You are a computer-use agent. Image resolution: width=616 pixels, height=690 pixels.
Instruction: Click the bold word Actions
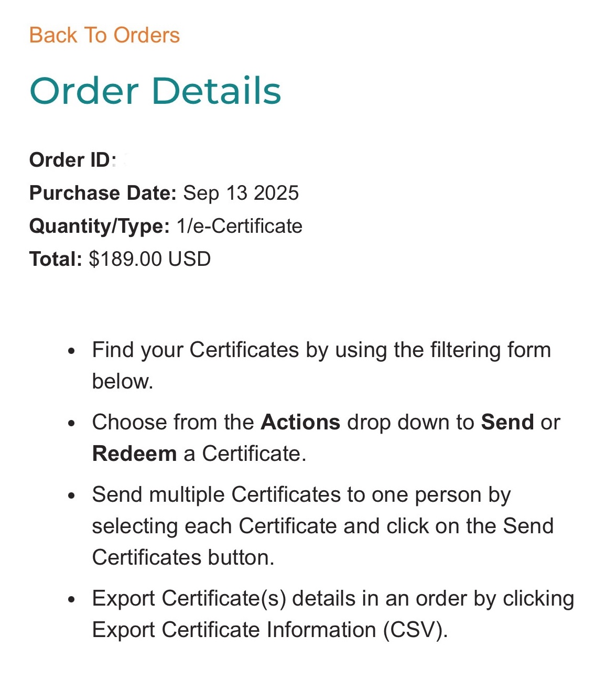click(300, 422)
